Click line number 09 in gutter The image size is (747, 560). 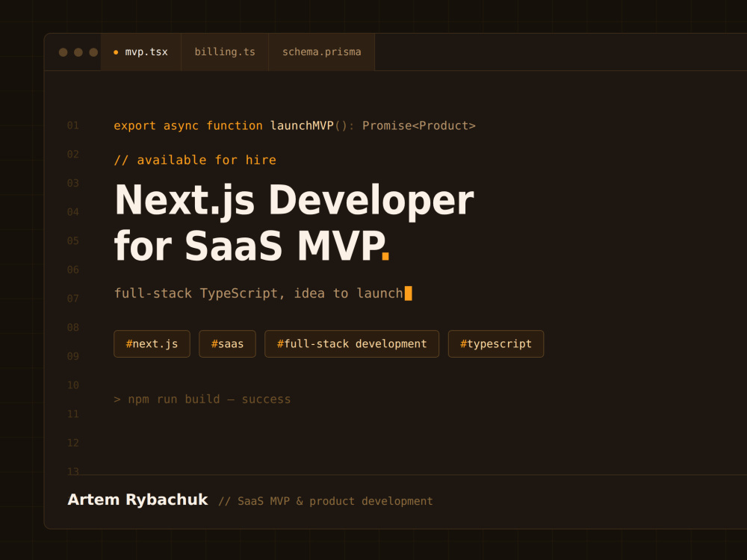(73, 356)
